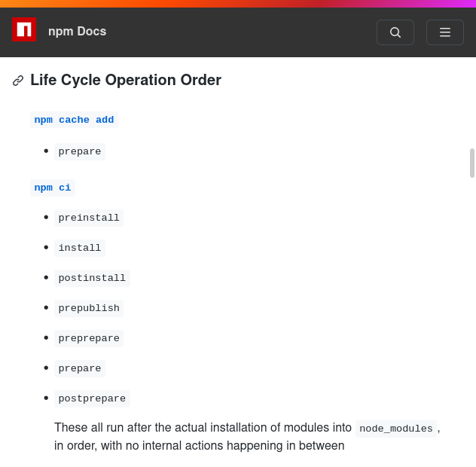Click the npm logo icon
The image size is (476, 467).
[x=24, y=29]
